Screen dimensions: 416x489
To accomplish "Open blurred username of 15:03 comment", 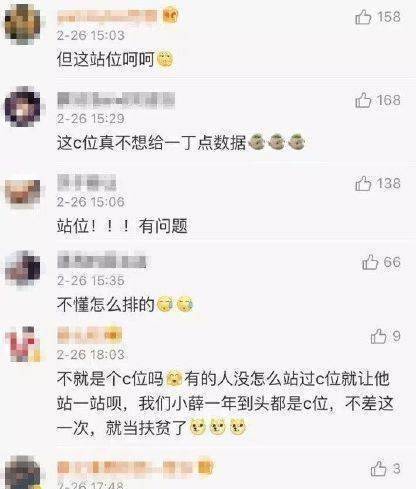I will (x=107, y=16).
